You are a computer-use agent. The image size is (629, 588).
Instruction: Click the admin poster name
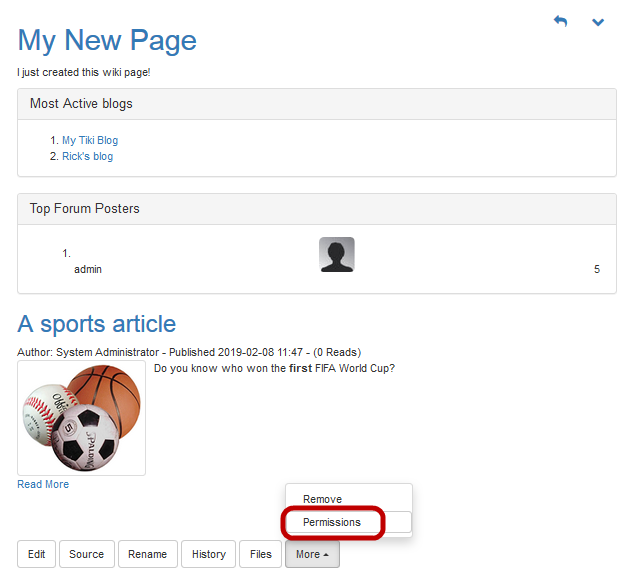[88, 270]
